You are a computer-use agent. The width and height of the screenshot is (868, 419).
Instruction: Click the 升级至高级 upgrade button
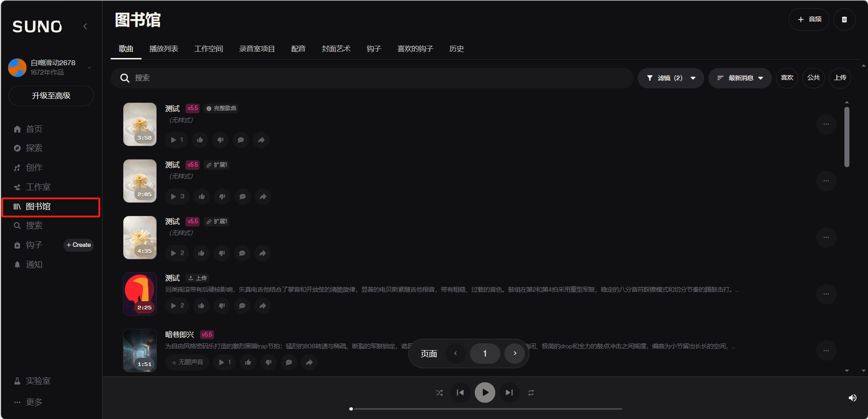(51, 96)
